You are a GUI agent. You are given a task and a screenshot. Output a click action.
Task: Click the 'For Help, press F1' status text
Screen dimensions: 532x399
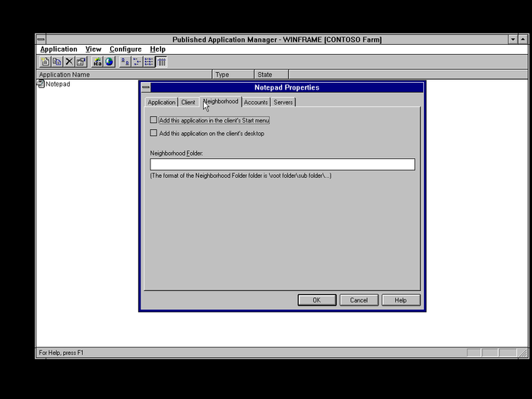point(61,353)
